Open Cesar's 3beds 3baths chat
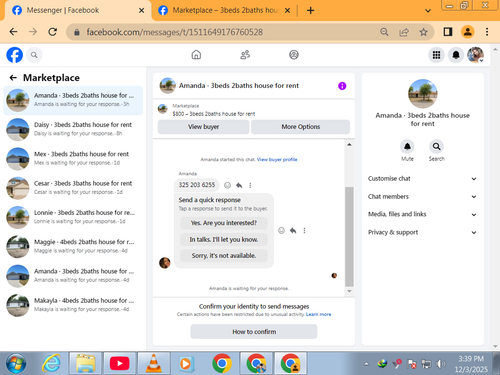The height and width of the screenshot is (375, 500). 73,188
